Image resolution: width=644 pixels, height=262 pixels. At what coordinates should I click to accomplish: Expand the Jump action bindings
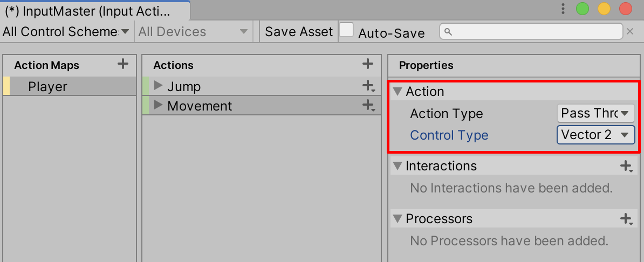click(x=158, y=86)
